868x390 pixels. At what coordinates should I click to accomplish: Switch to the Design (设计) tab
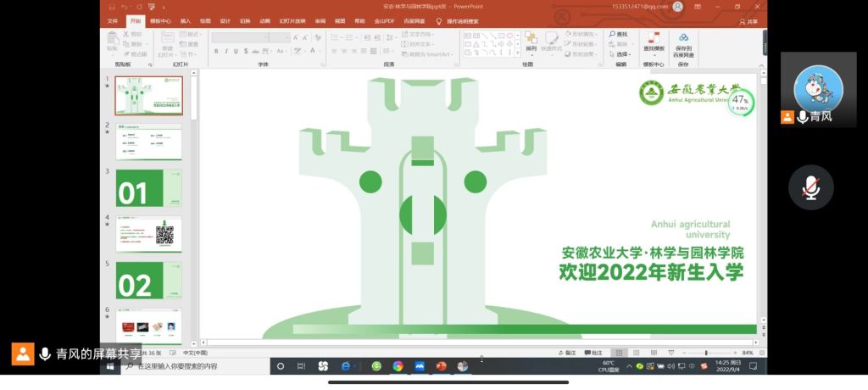[225, 20]
